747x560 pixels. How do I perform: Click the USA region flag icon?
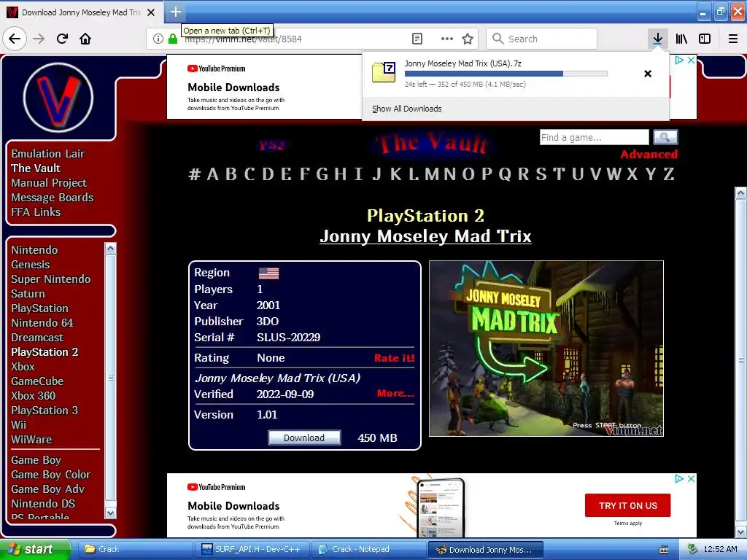pos(268,273)
